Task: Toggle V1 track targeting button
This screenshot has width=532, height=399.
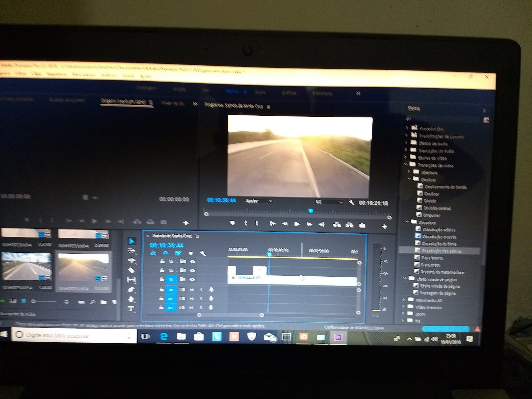Action: tap(172, 280)
